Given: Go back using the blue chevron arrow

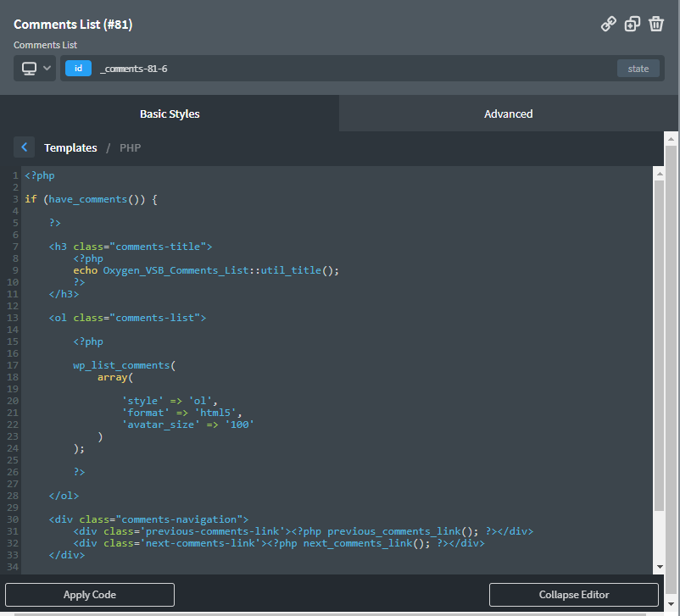Looking at the screenshot, I should pyautogui.click(x=25, y=147).
